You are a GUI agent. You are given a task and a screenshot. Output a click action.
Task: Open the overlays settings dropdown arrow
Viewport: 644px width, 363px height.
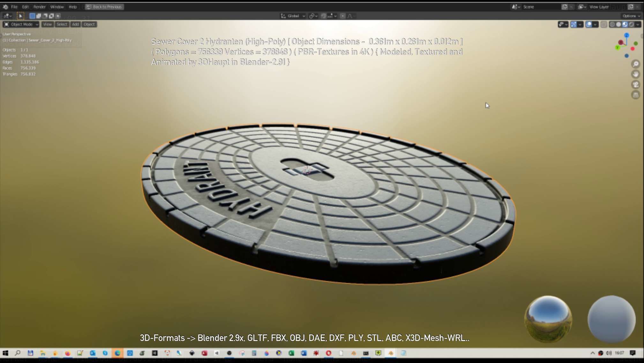tap(595, 24)
